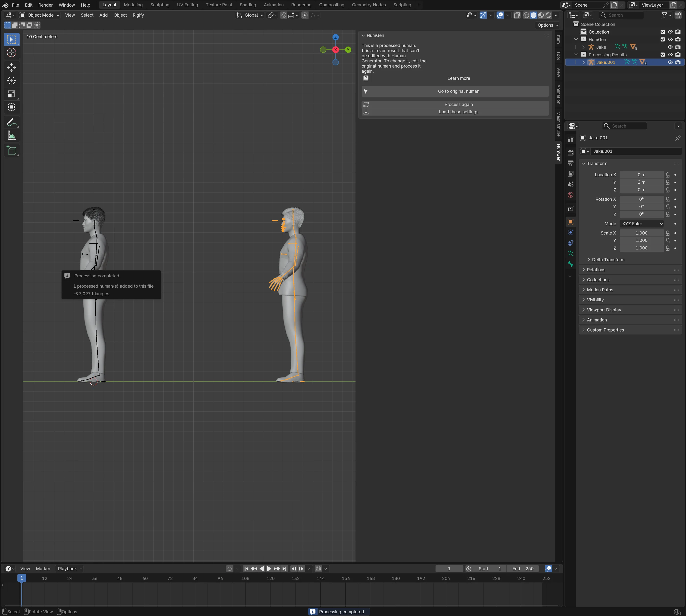Click the Z axis gizmo circle
The image size is (686, 616).
[x=335, y=37]
